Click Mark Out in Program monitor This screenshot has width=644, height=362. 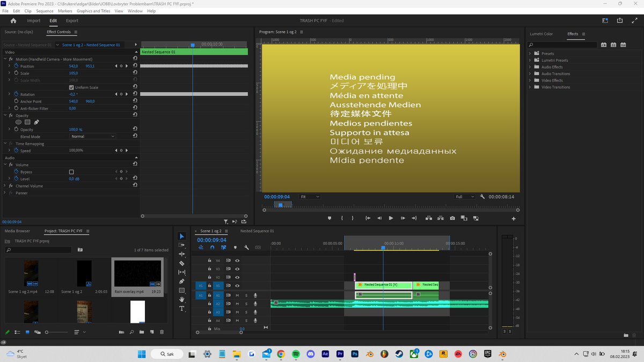(x=353, y=218)
